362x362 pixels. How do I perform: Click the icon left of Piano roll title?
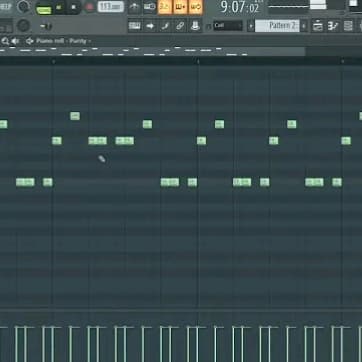tap(30, 41)
